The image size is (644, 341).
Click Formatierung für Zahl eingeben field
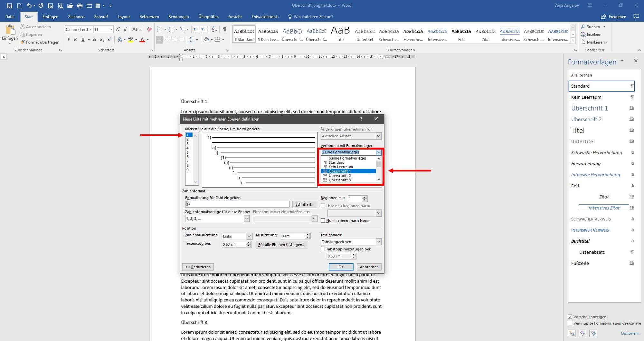coord(237,204)
